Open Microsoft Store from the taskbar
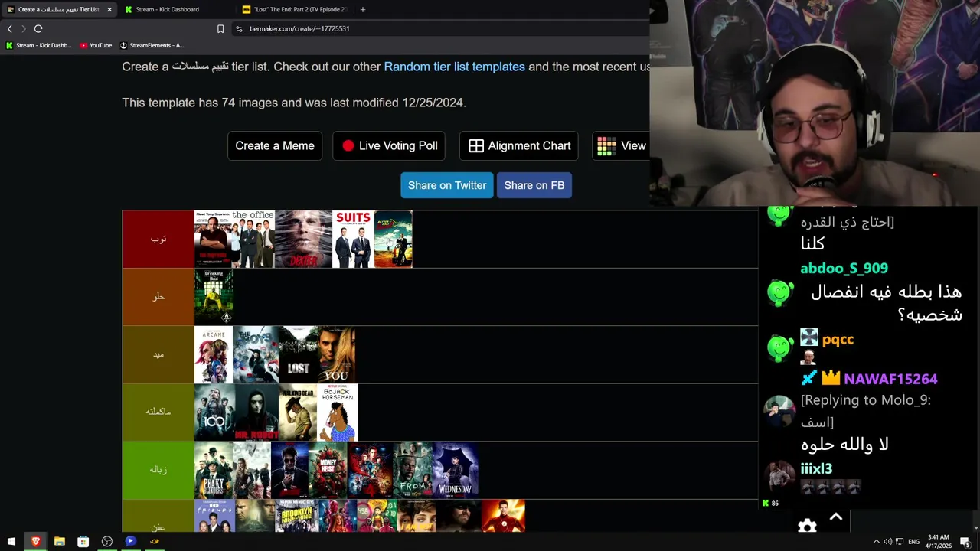Screen dimensions: 980x551 [83, 542]
